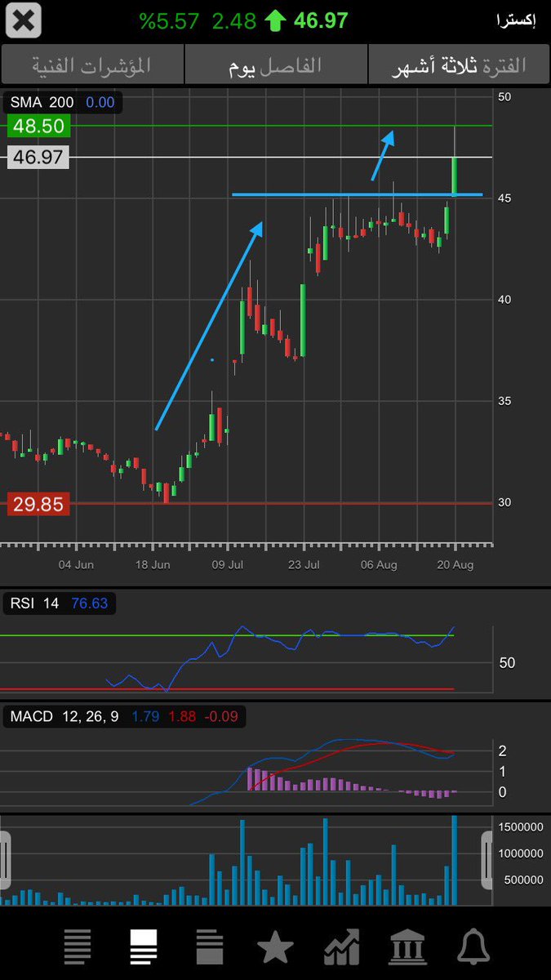Tap the MACD value 1.79
This screenshot has height=980, width=551.
click(x=144, y=716)
